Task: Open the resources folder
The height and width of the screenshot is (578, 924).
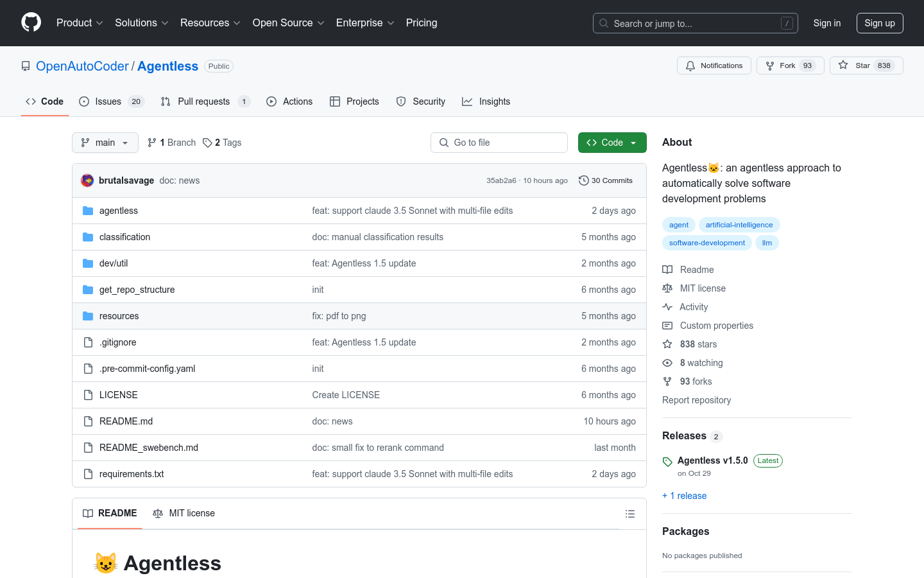Action: (119, 316)
